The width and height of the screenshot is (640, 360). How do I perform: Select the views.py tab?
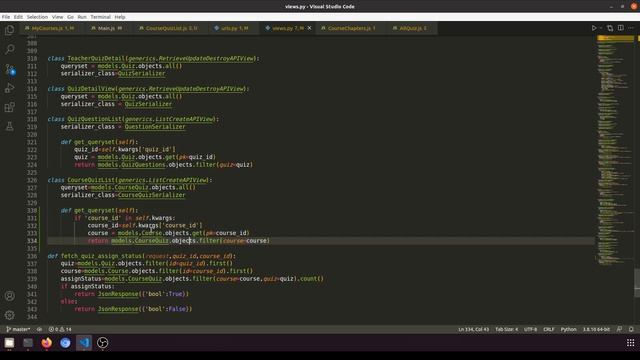(x=288, y=28)
